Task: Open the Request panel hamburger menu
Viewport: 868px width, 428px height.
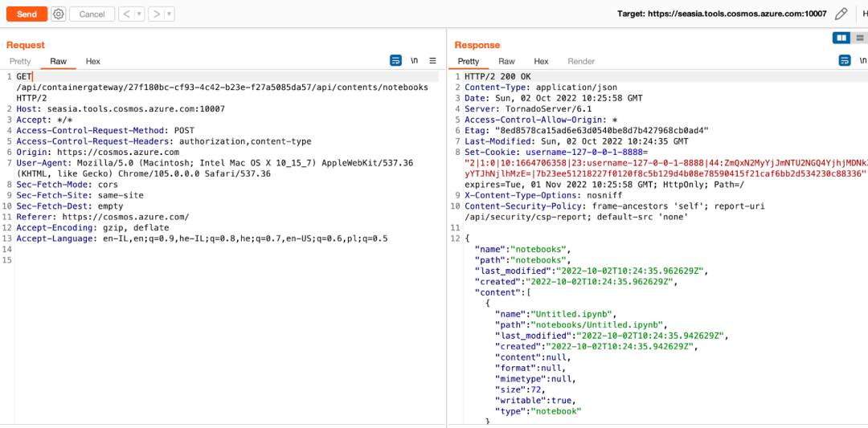Action: pyautogui.click(x=433, y=61)
